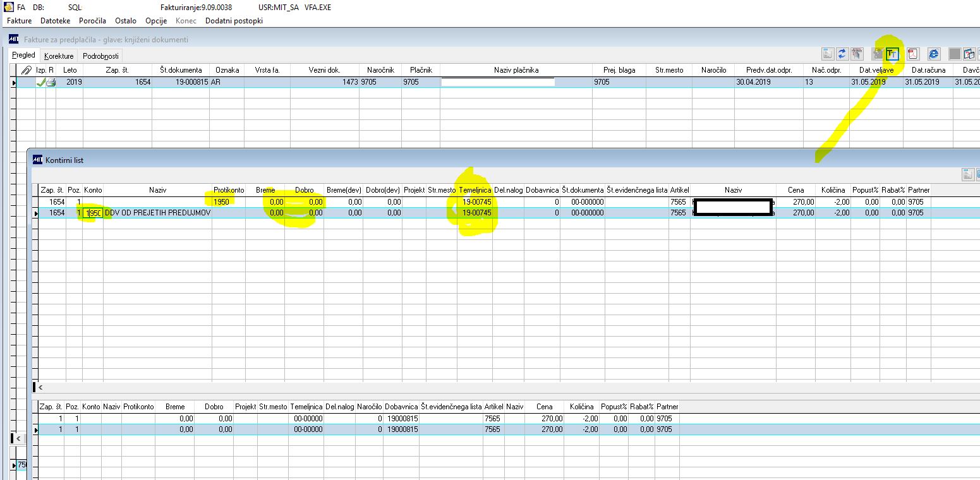Click the grey square toolbar button
This screenshot has width=980, height=480.
(x=955, y=54)
